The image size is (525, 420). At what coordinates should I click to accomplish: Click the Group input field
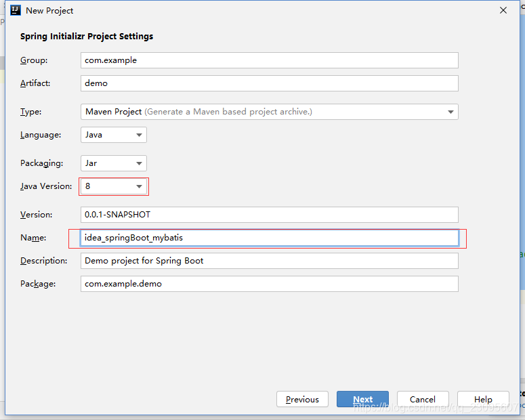click(269, 60)
